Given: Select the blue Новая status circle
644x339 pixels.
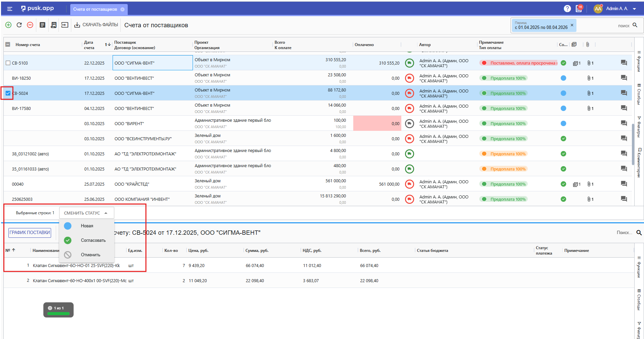Looking at the screenshot, I should pyautogui.click(x=68, y=226).
